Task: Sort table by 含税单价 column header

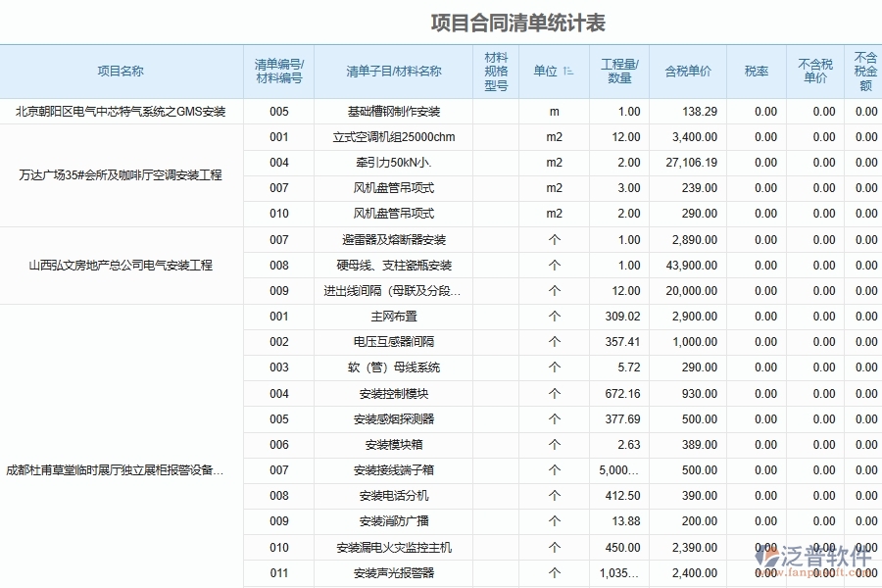Action: [x=687, y=72]
